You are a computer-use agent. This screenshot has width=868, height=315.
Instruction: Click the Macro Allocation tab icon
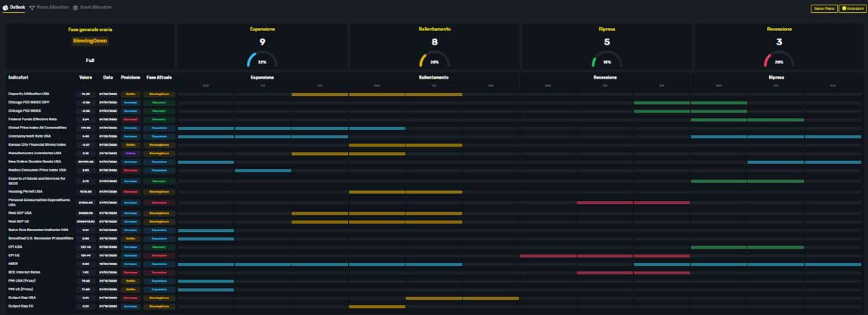pyautogui.click(x=32, y=8)
